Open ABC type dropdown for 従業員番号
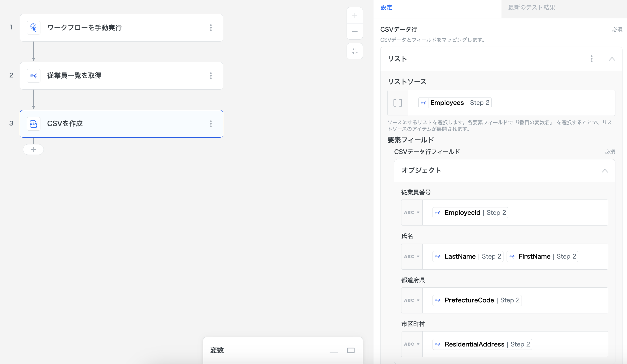The height and width of the screenshot is (364, 627). [412, 213]
